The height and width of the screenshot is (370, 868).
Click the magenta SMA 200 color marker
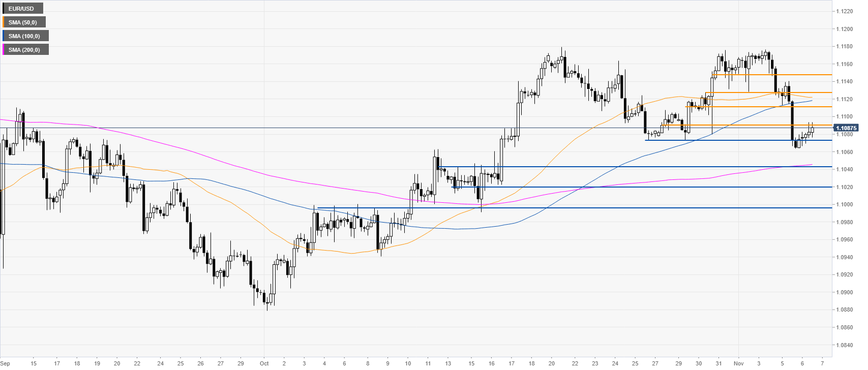4,50
